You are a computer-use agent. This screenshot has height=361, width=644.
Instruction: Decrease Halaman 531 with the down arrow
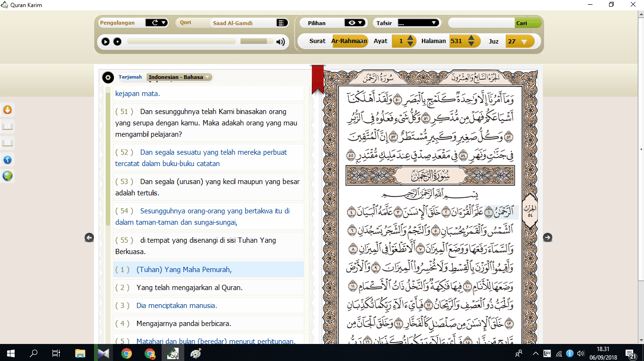(x=471, y=44)
